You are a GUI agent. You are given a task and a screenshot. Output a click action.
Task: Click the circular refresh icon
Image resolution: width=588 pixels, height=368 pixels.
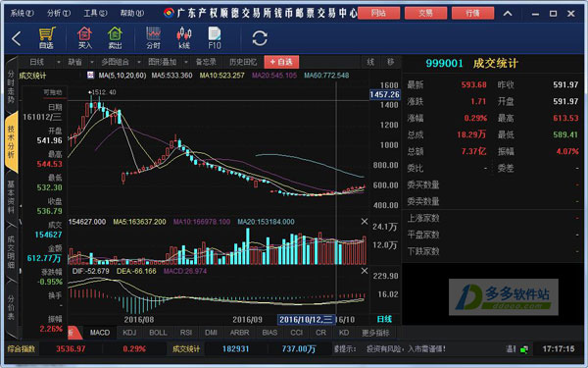(x=260, y=38)
